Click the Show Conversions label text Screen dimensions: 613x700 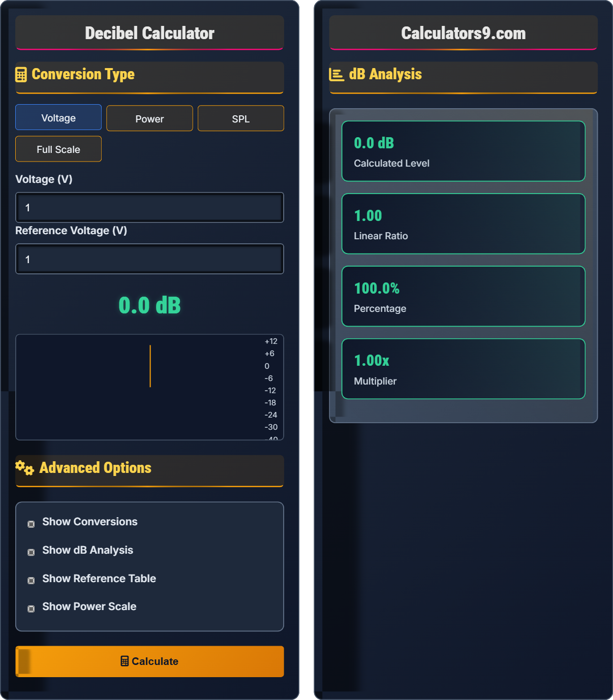(90, 522)
